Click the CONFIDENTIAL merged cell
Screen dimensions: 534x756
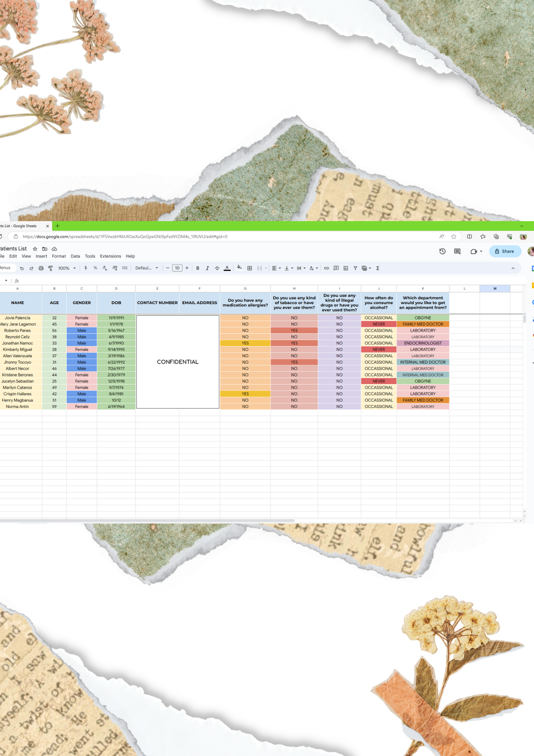tap(177, 362)
